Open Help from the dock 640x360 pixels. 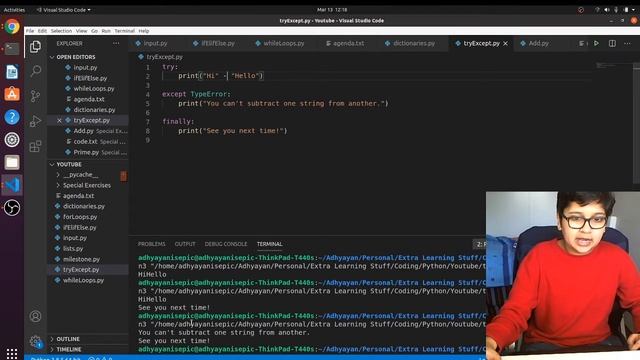point(12,117)
